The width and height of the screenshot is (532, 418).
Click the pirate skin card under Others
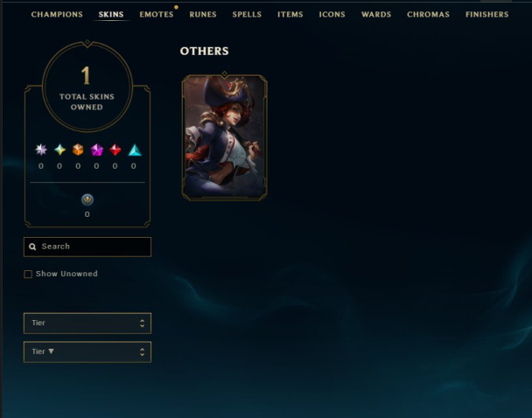(225, 137)
